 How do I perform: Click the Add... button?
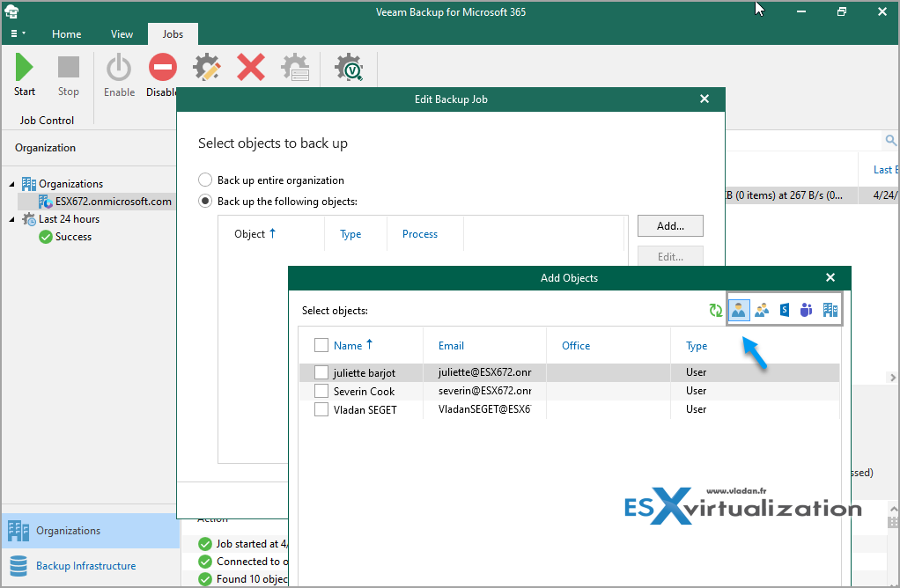click(x=670, y=226)
